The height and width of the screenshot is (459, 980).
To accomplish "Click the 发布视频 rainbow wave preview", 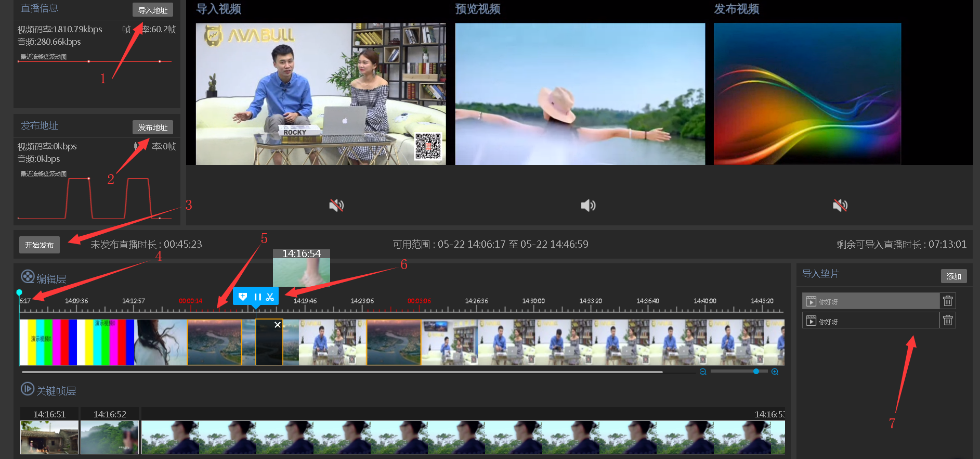I will 807,94.
